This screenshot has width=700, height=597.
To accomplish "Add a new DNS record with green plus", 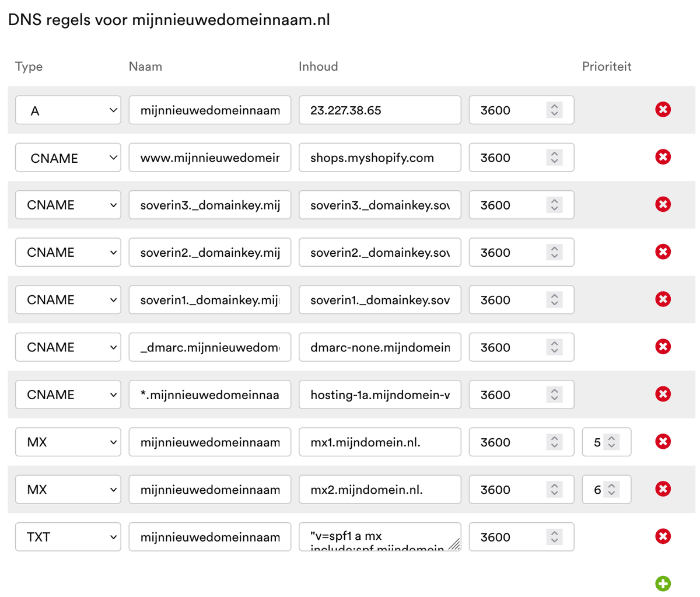I will (663, 584).
